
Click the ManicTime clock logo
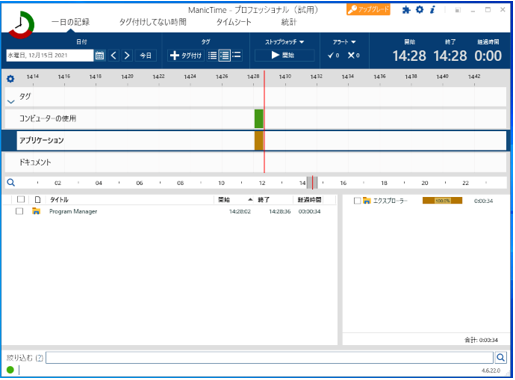21,25
